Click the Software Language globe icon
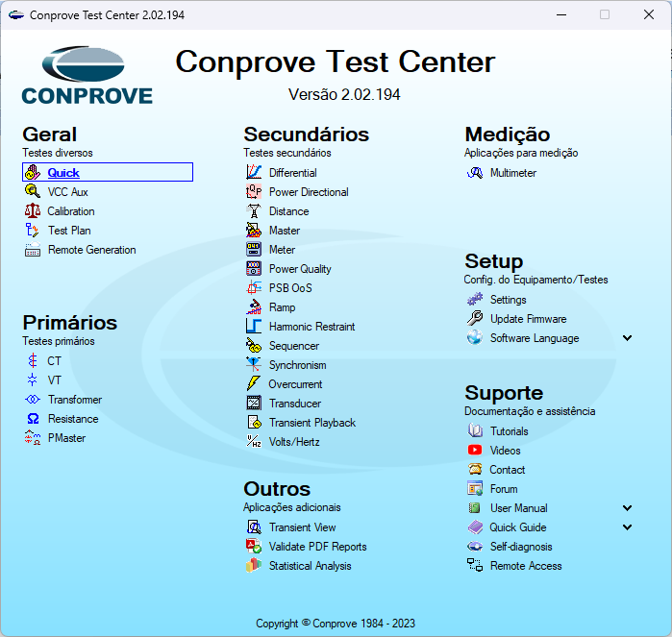 (x=475, y=337)
